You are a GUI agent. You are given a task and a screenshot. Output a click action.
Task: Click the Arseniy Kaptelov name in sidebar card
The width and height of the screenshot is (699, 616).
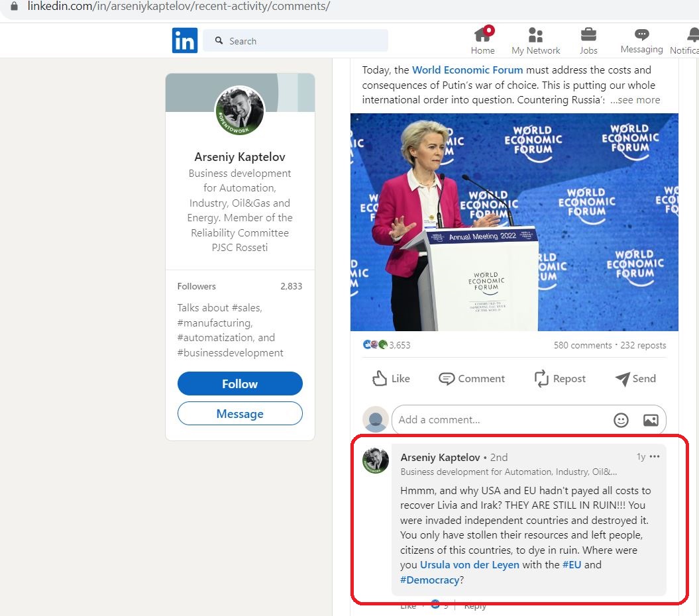point(240,157)
